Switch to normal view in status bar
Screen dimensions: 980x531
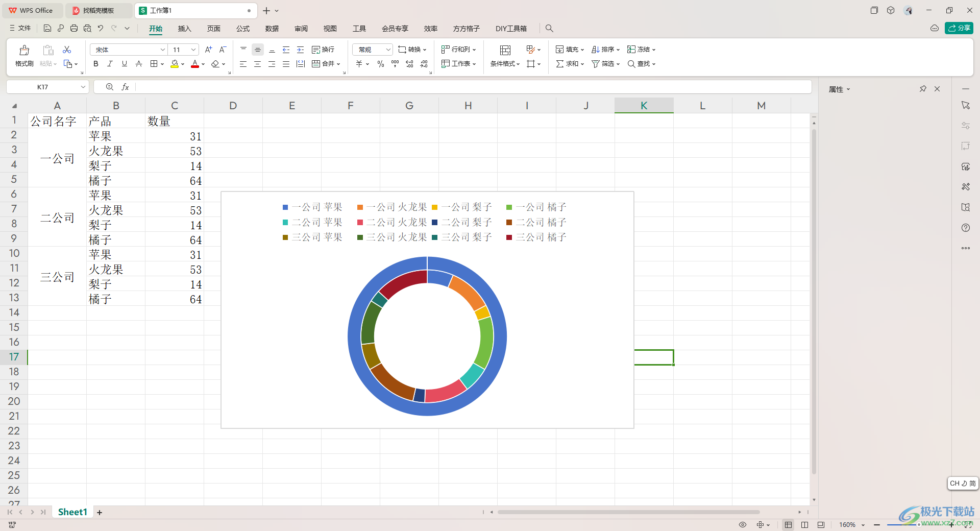789,525
